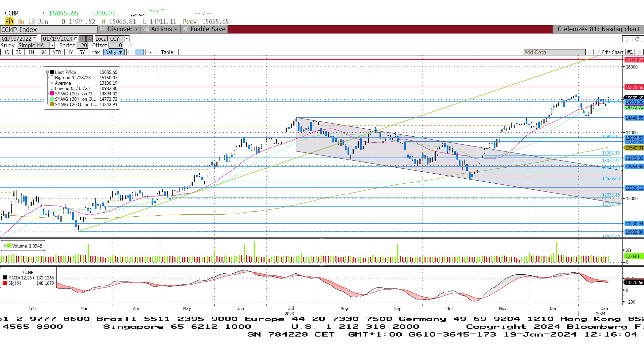This screenshot has width=644, height=353.
Task: Select the 1D range tab
Action: point(6,52)
